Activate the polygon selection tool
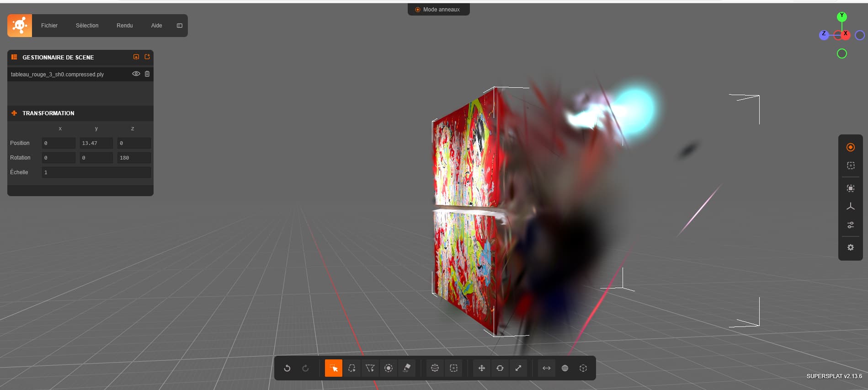 [370, 368]
